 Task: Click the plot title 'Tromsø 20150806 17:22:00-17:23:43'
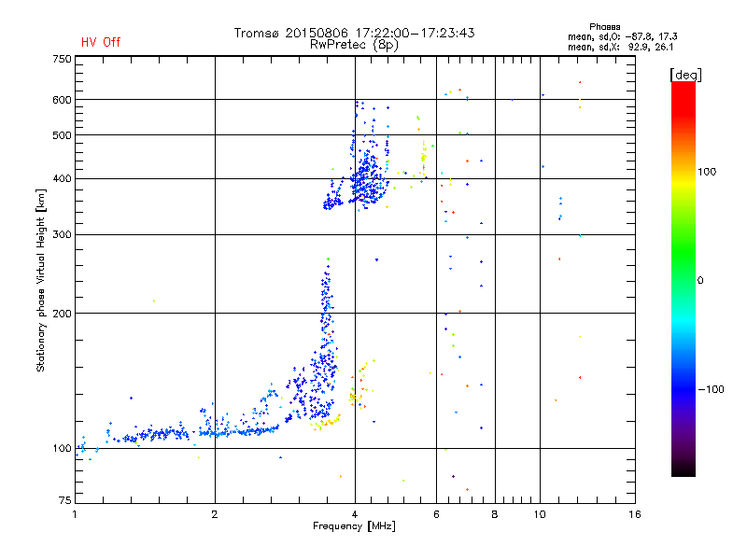[x=354, y=33]
